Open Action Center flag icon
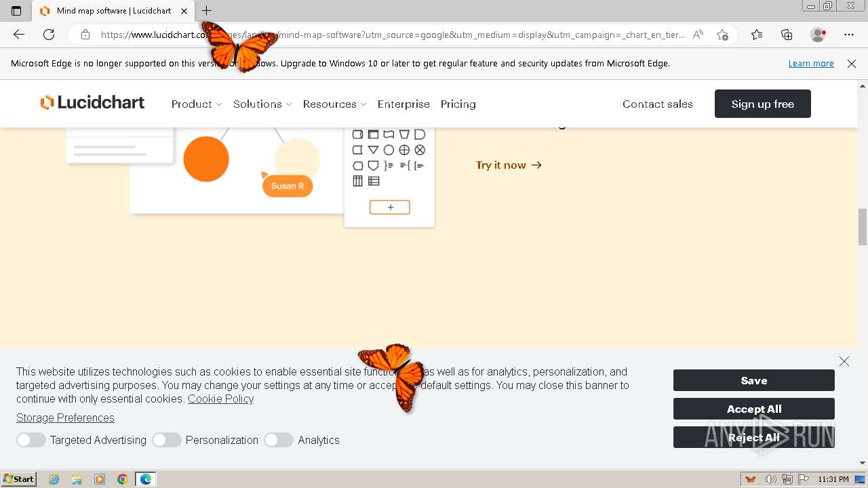This screenshot has width=868, height=488. (x=803, y=479)
